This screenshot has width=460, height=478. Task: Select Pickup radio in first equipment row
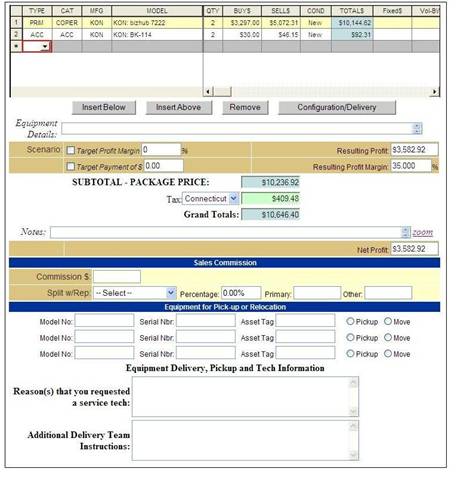click(x=350, y=321)
